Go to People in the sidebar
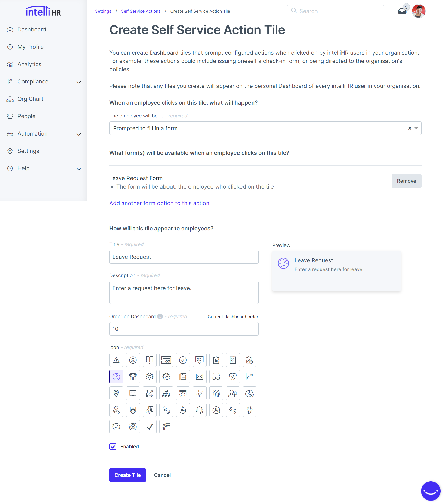This screenshot has height=504, width=444. pyautogui.click(x=26, y=116)
